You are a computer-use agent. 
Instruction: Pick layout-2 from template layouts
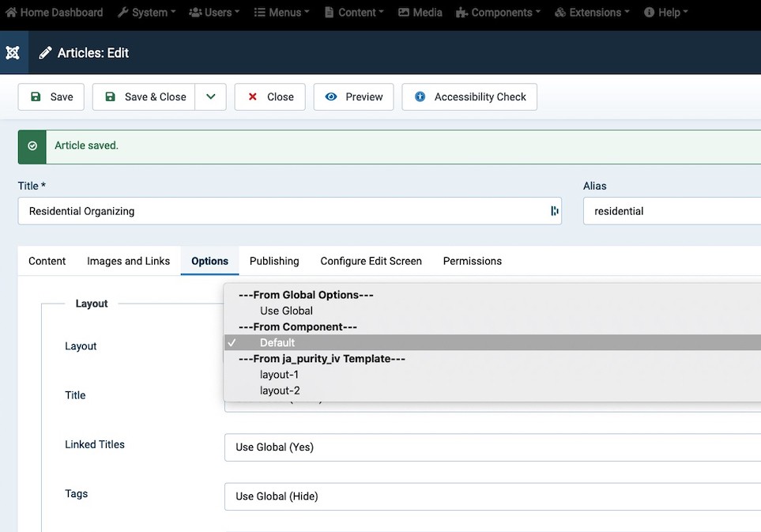click(x=279, y=391)
